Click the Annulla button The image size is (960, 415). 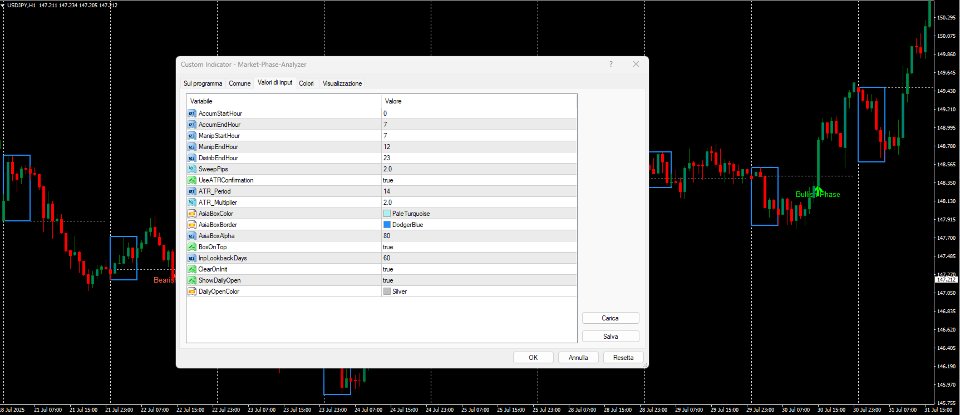pyautogui.click(x=579, y=357)
